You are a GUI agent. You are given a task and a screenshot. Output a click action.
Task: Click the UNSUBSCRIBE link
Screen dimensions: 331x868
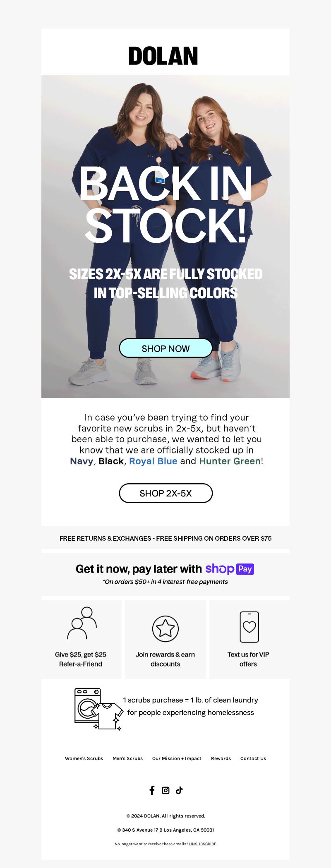[x=203, y=844]
